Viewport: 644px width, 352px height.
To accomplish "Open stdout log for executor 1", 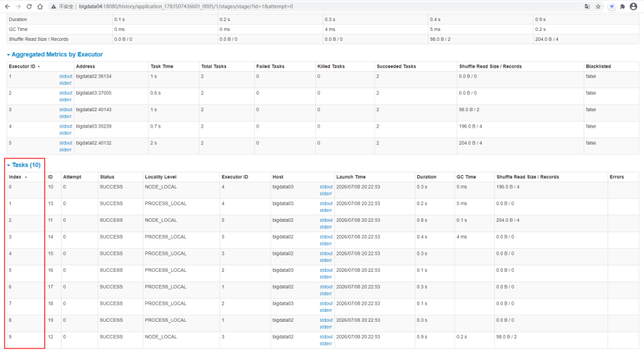I will point(66,76).
